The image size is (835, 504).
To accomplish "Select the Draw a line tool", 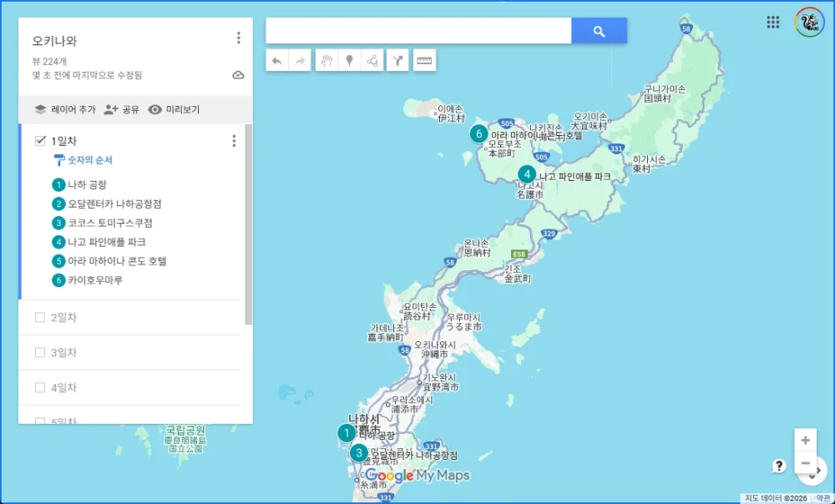I will [x=373, y=60].
